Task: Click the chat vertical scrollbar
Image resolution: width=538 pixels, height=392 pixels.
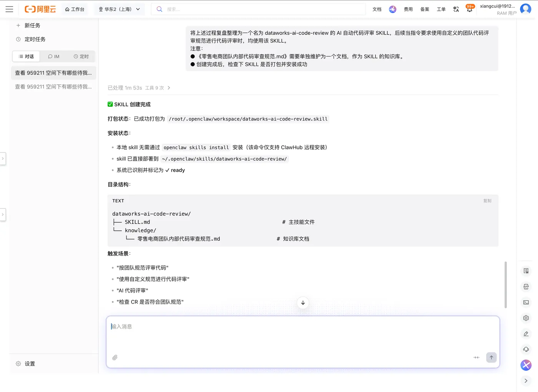Action: 505,285
